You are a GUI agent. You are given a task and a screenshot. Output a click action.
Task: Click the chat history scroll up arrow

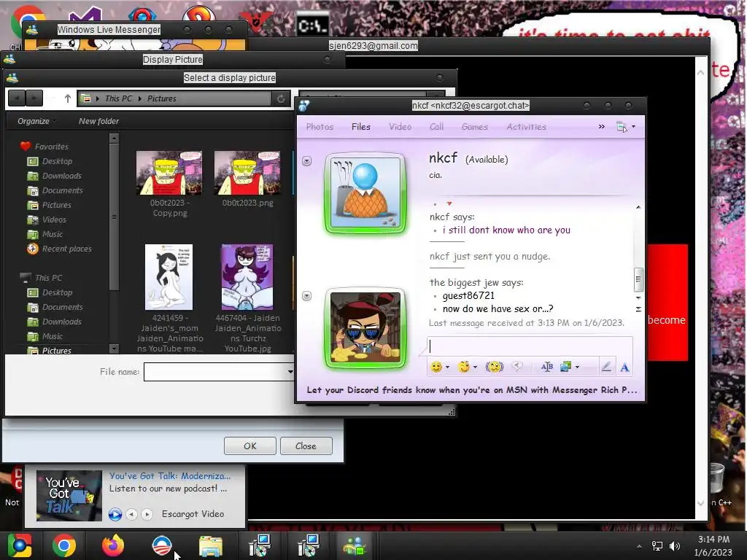[x=638, y=207]
